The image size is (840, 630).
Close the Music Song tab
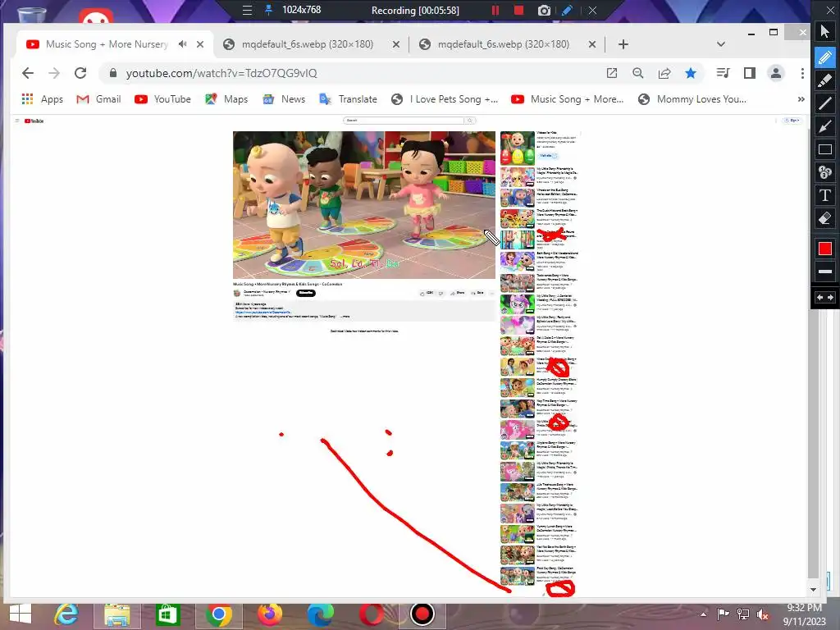(200, 44)
